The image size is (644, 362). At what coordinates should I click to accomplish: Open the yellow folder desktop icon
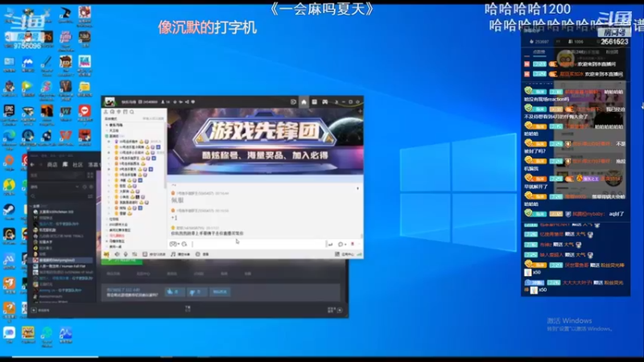pyautogui.click(x=85, y=88)
